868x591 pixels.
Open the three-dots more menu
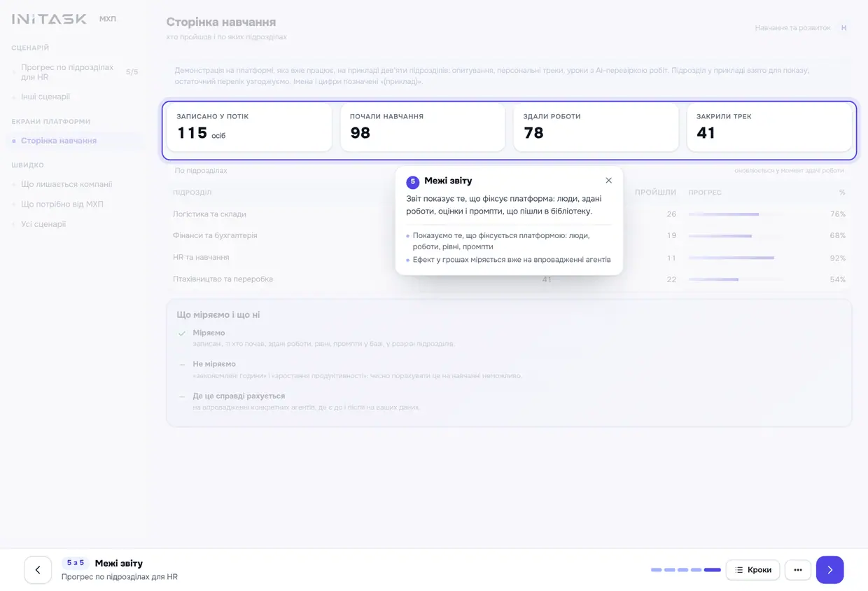pyautogui.click(x=798, y=570)
